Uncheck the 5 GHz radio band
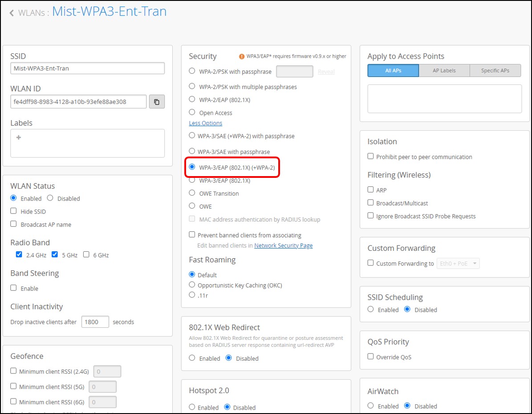Viewport: 532px width, 414px height. tap(55, 254)
